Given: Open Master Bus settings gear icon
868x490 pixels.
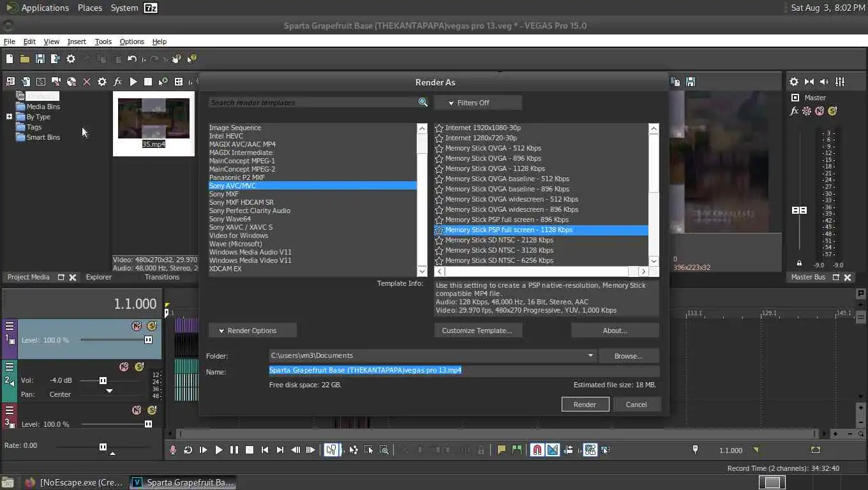Looking at the screenshot, I should pos(794,82).
